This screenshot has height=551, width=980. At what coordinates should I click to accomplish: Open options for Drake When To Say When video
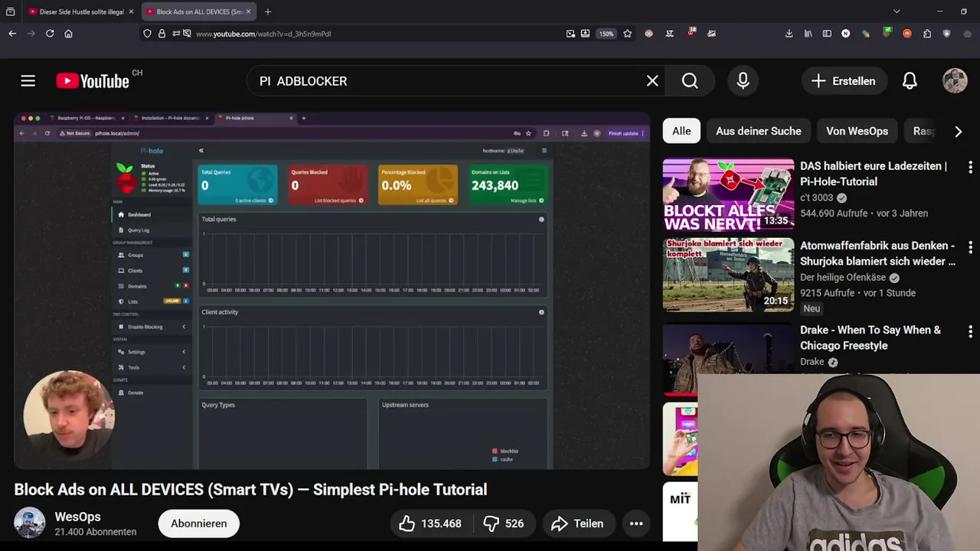point(970,331)
